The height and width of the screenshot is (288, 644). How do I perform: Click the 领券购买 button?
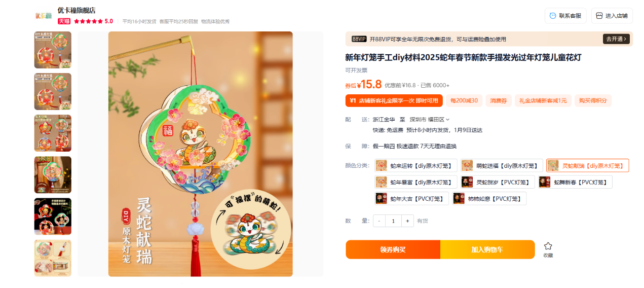(x=393, y=249)
